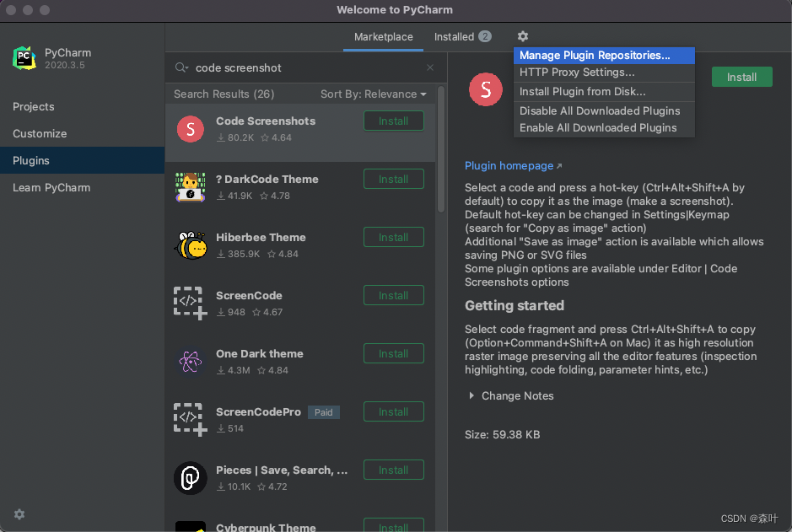Install the One Dark theme plugin
The height and width of the screenshot is (532, 792).
394,354
